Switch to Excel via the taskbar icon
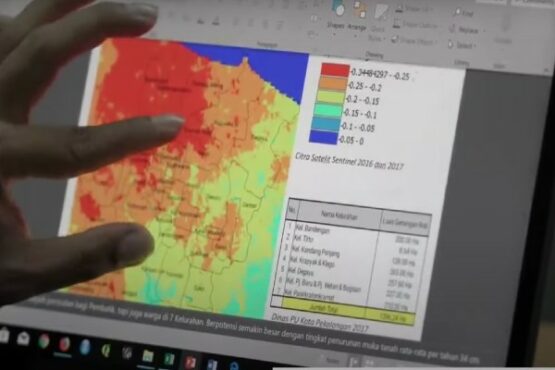This screenshot has height=370, width=555. pos(169,358)
